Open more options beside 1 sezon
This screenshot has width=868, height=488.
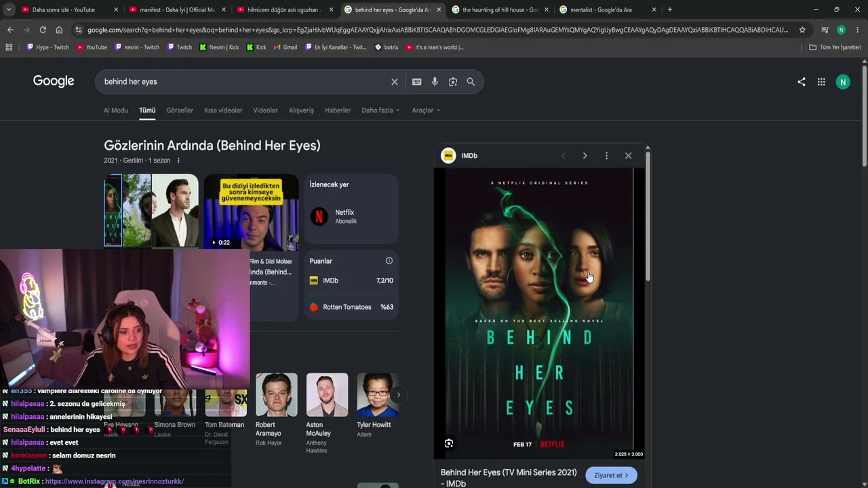tap(178, 161)
